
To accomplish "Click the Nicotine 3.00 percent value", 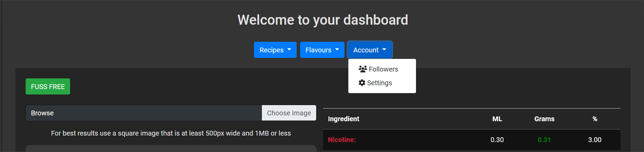I will 595,140.
